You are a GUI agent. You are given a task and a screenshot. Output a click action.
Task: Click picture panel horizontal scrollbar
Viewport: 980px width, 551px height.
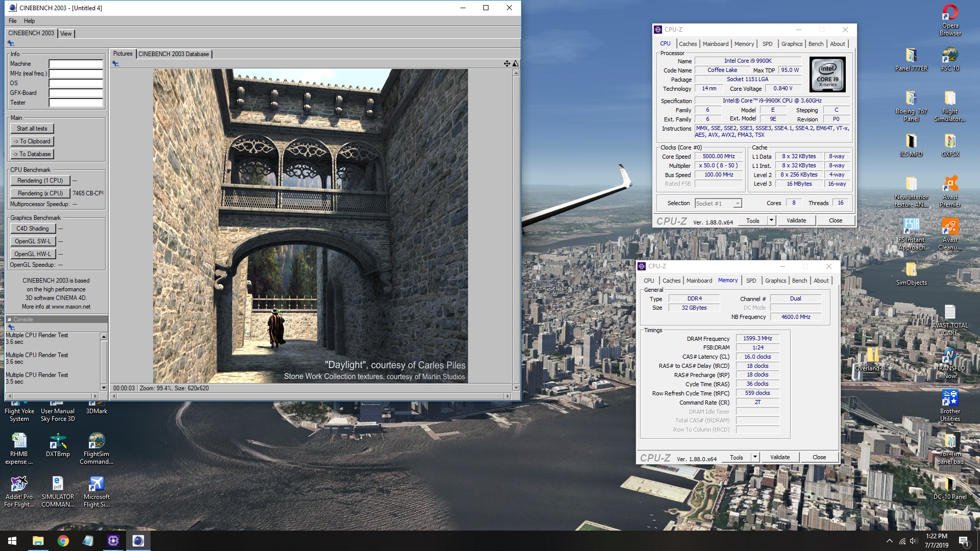pyautogui.click(x=310, y=396)
